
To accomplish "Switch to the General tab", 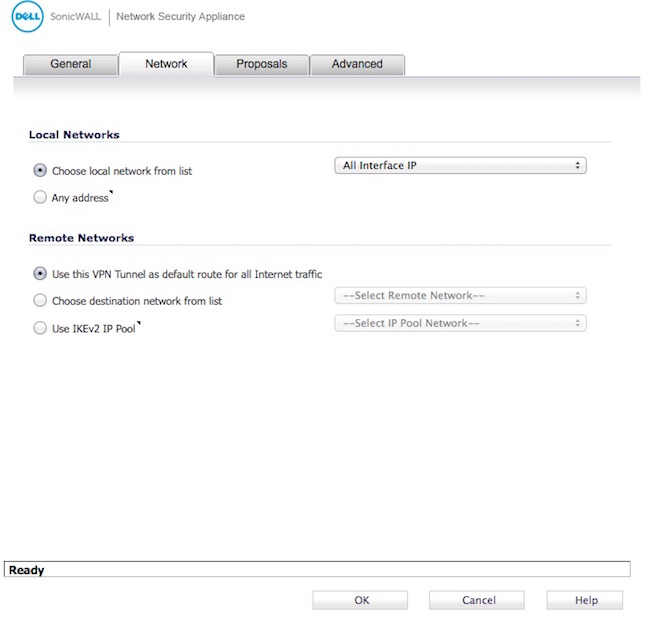I will 71,64.
